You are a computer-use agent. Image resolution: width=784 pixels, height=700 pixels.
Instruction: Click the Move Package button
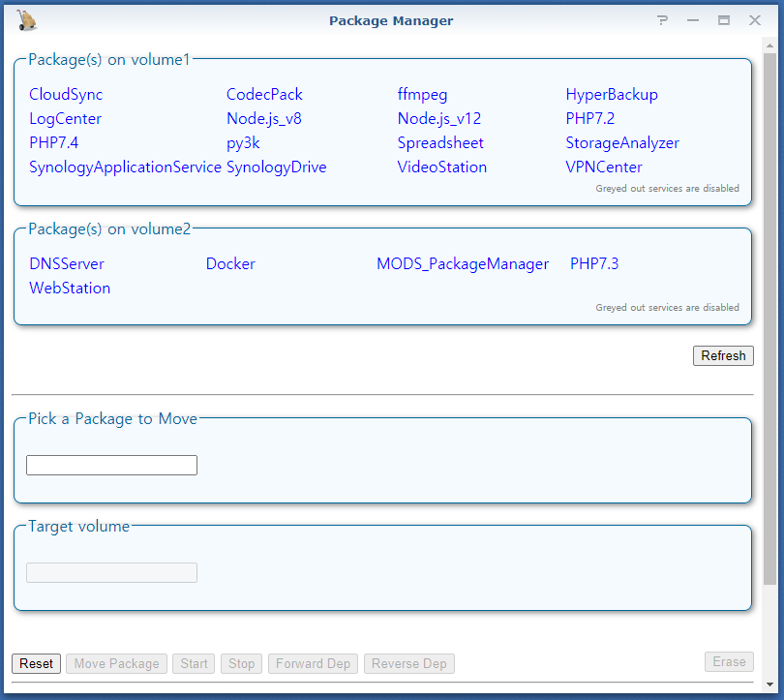tap(116, 664)
